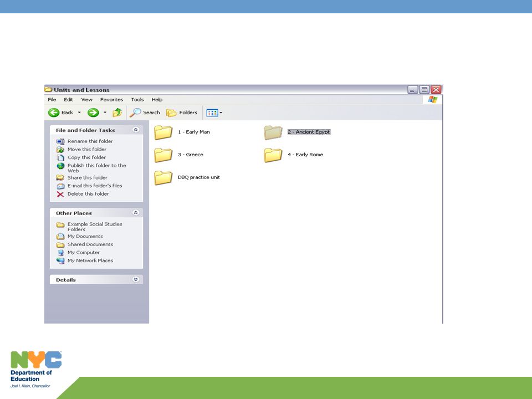This screenshot has height=399, width=532.
Task: Click the Share this folder icon
Action: pyautogui.click(x=60, y=177)
